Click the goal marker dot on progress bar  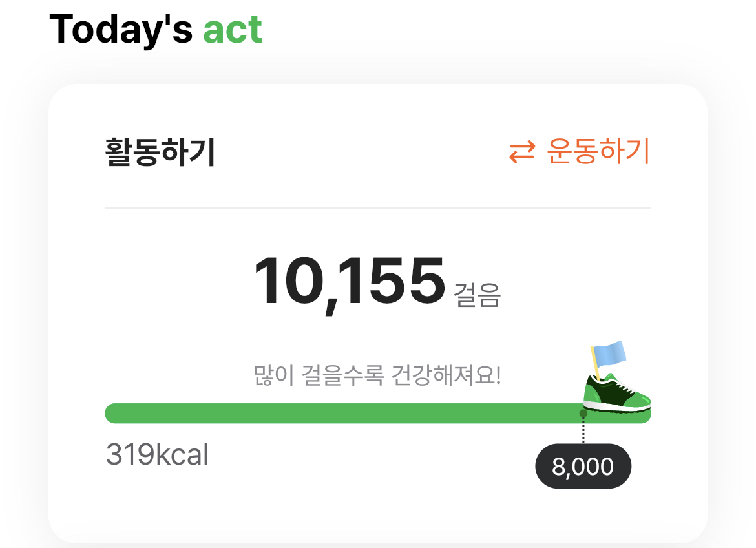coord(583,414)
